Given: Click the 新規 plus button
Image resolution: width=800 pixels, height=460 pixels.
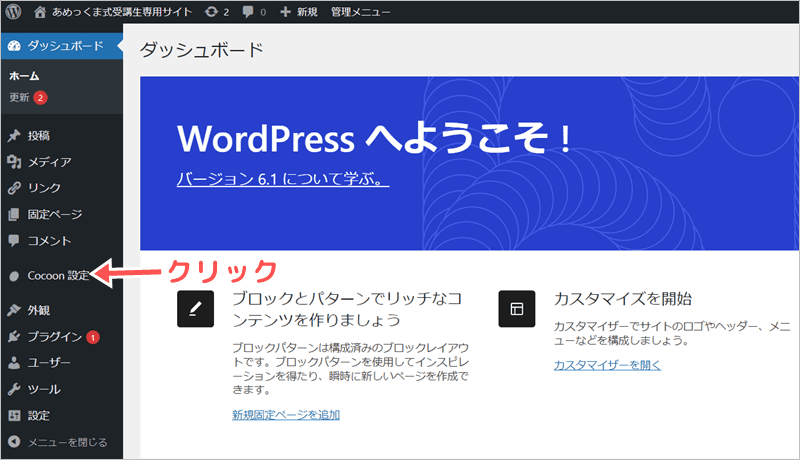Looking at the screenshot, I should (x=300, y=13).
